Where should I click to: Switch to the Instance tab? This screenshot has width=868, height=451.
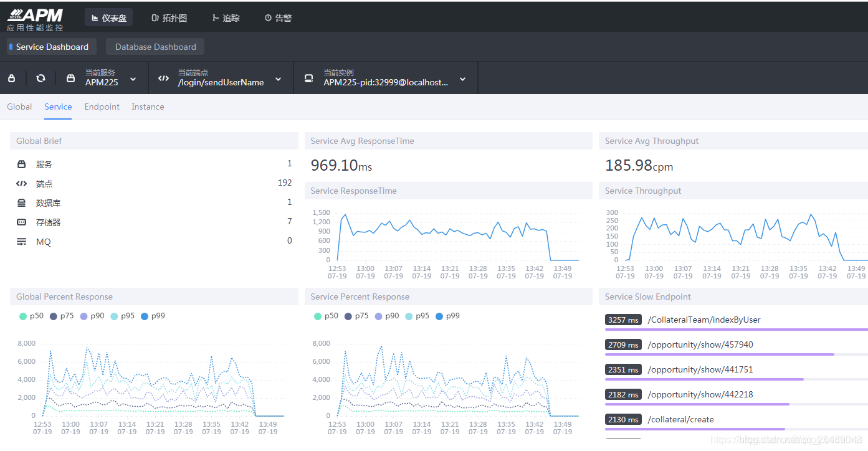coord(148,107)
